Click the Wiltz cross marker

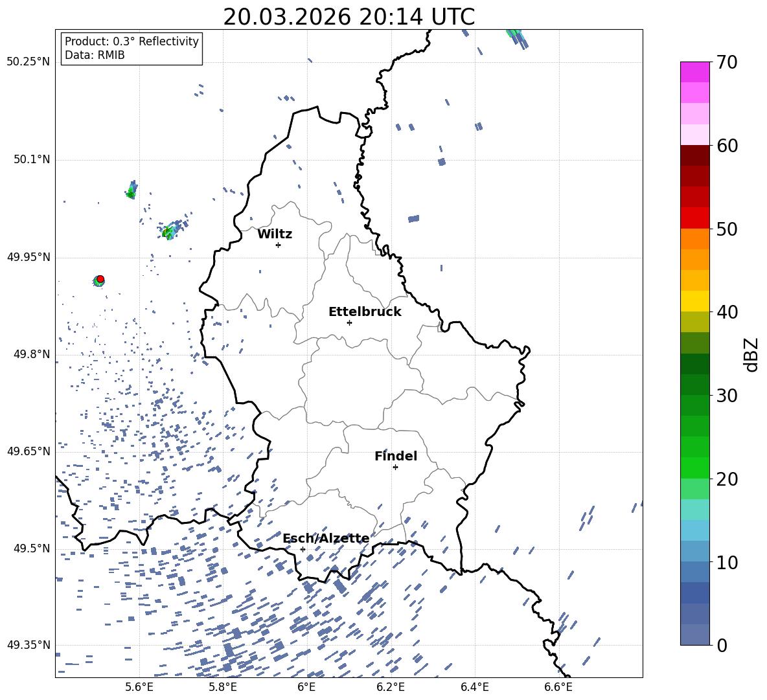point(278,245)
